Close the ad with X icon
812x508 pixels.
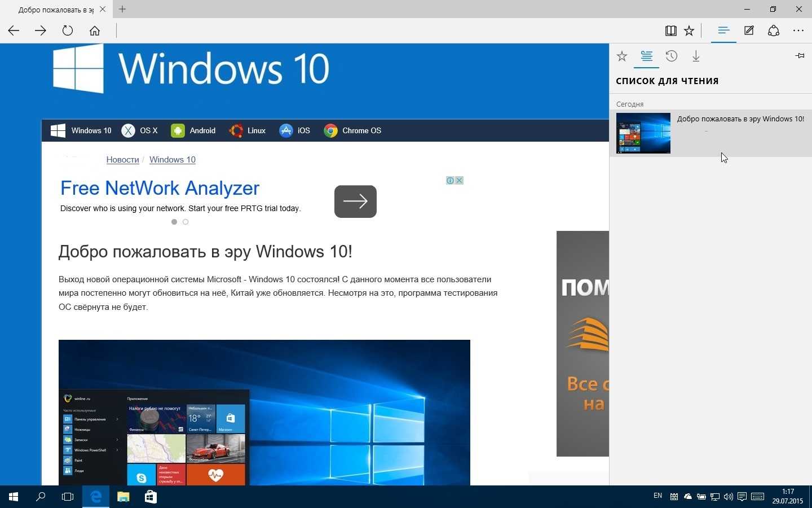click(460, 181)
